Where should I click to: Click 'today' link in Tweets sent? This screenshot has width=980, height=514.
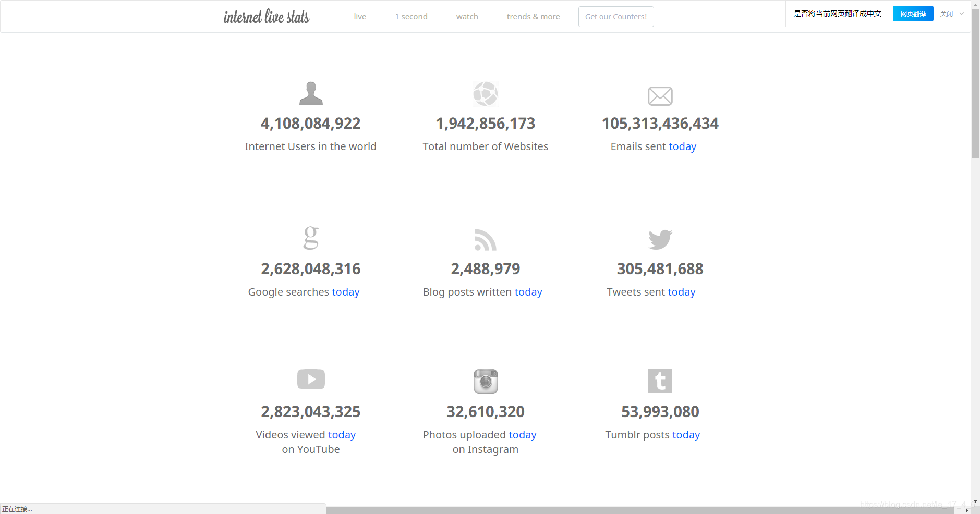pos(682,292)
